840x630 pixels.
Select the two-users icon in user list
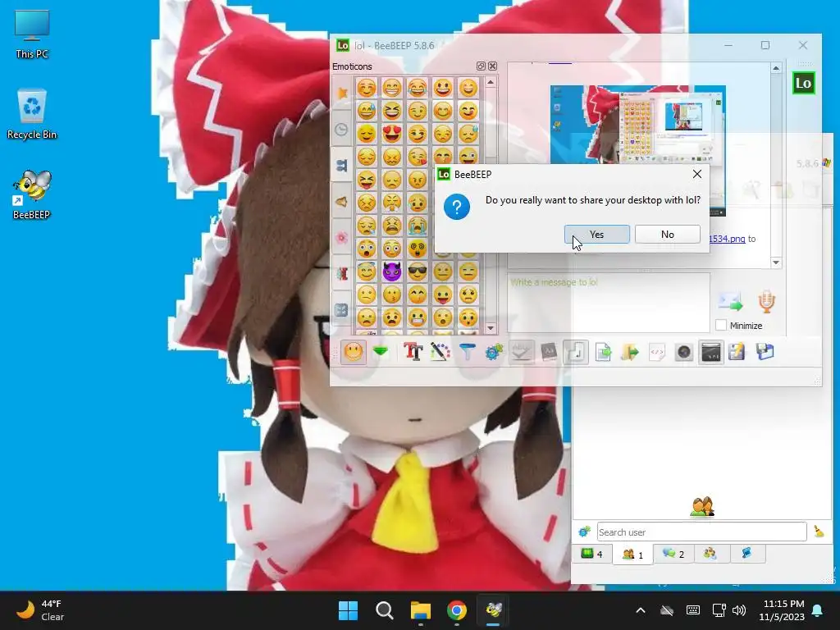pos(702,506)
